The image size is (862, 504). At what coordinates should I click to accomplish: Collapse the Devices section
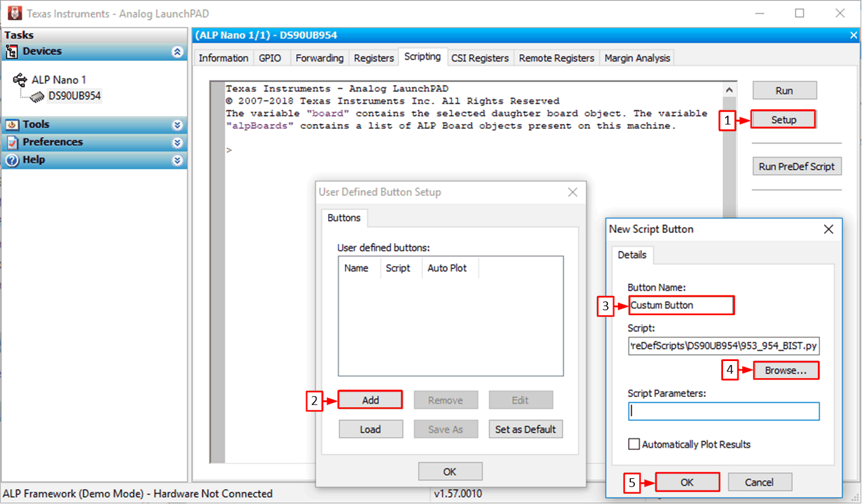click(178, 51)
